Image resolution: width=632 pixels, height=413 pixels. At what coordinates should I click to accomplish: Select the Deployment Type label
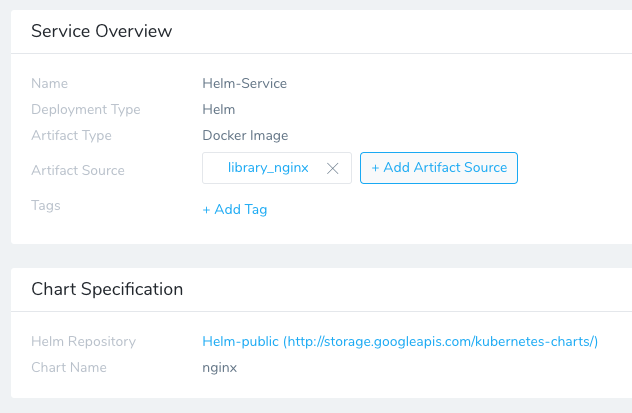(x=86, y=110)
